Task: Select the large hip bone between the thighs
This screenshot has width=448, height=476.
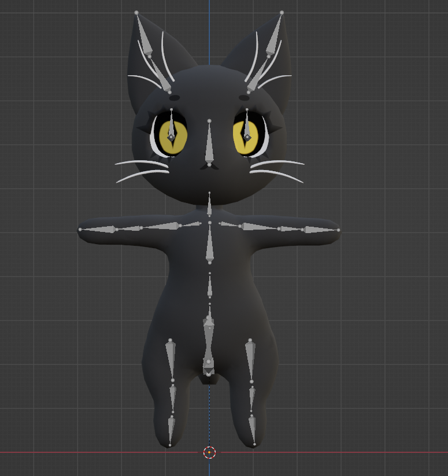Action: point(209,346)
